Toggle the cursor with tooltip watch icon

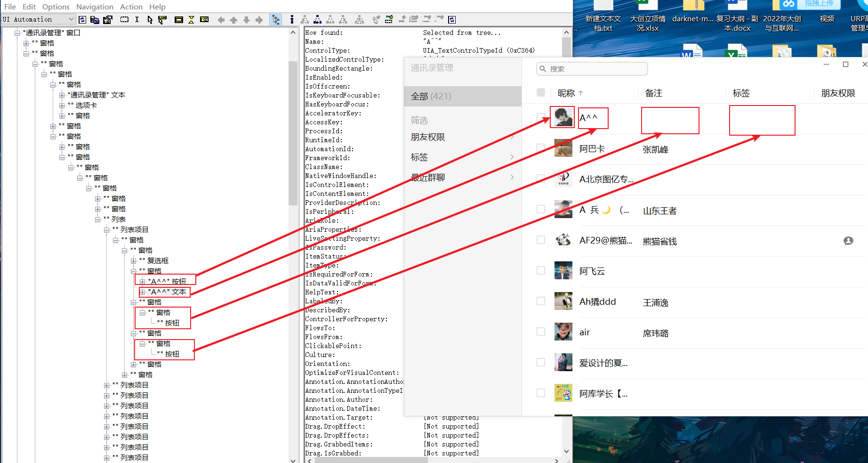[x=162, y=19]
